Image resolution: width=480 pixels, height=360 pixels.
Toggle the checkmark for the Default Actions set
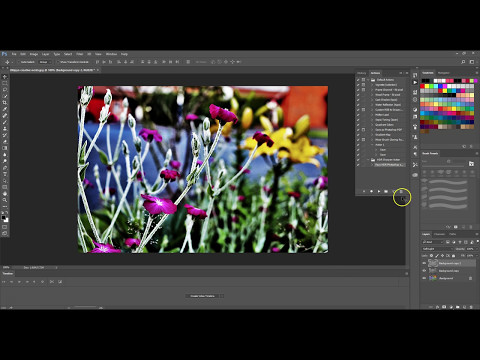[358, 80]
